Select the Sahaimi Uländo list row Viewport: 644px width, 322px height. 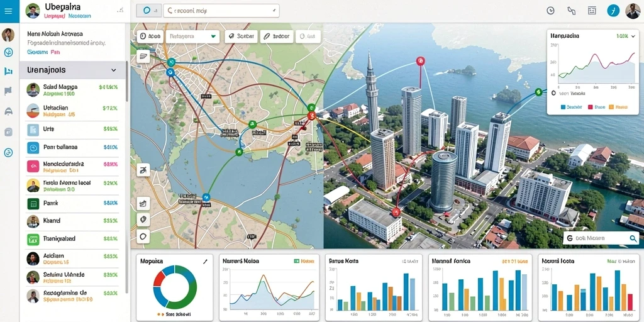(x=72, y=277)
